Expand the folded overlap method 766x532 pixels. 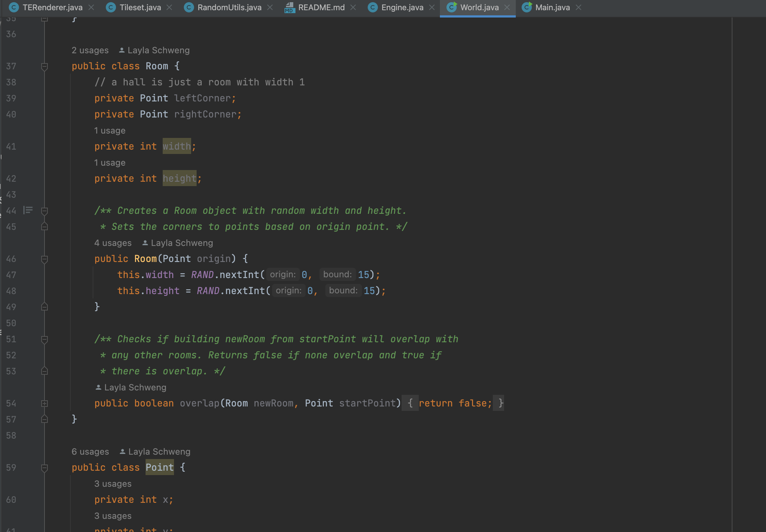click(45, 403)
